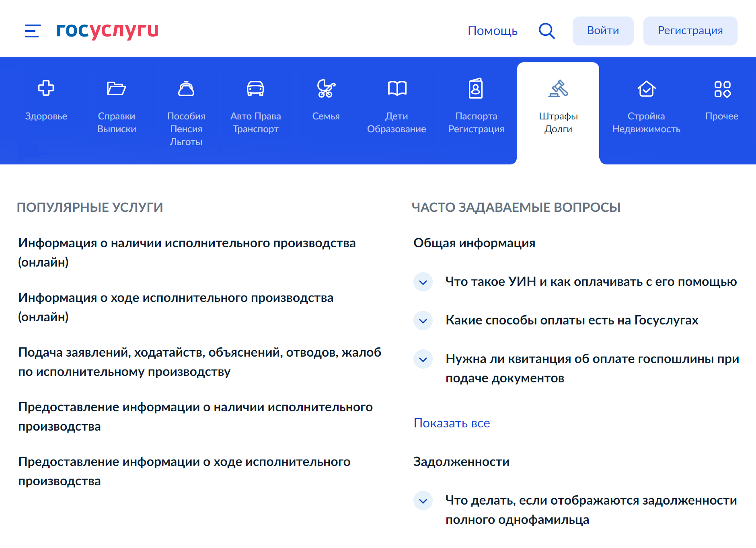Click the Регистрация button
756x548 pixels.
coord(690,31)
